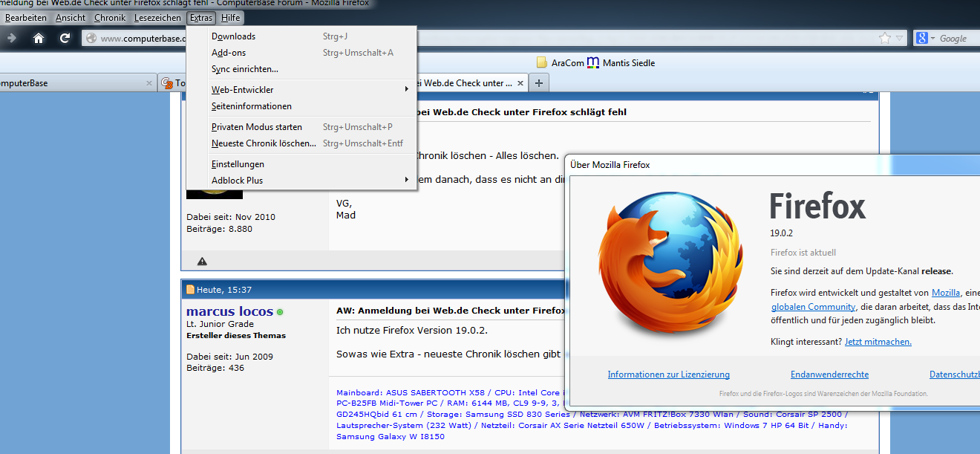Click the Mozilla link in About dialog
980x454 pixels.
coord(946,293)
